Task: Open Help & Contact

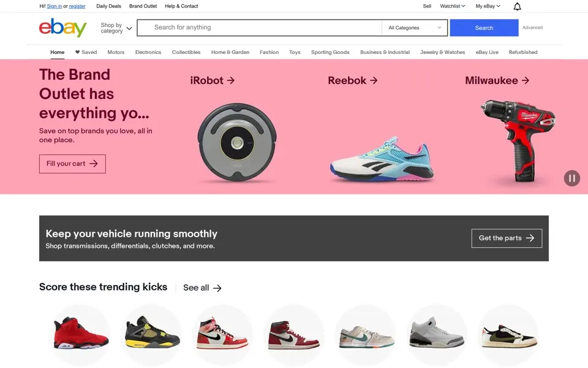Action: [181, 6]
